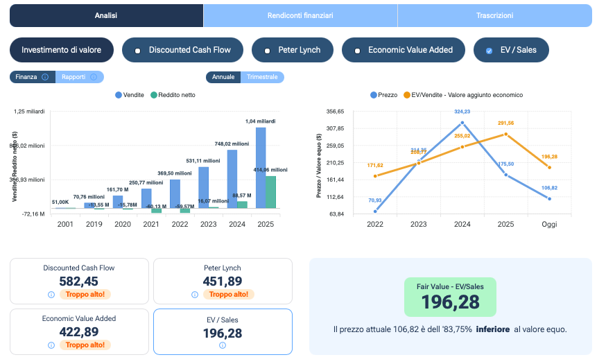Enable the Discounted Cash Flow checkbox
The width and height of the screenshot is (606, 364).
138,51
